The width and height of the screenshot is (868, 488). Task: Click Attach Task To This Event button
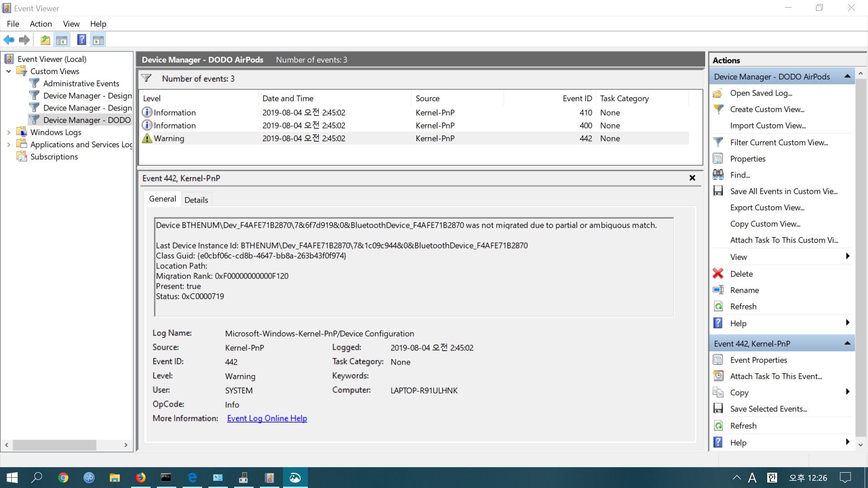coord(776,376)
